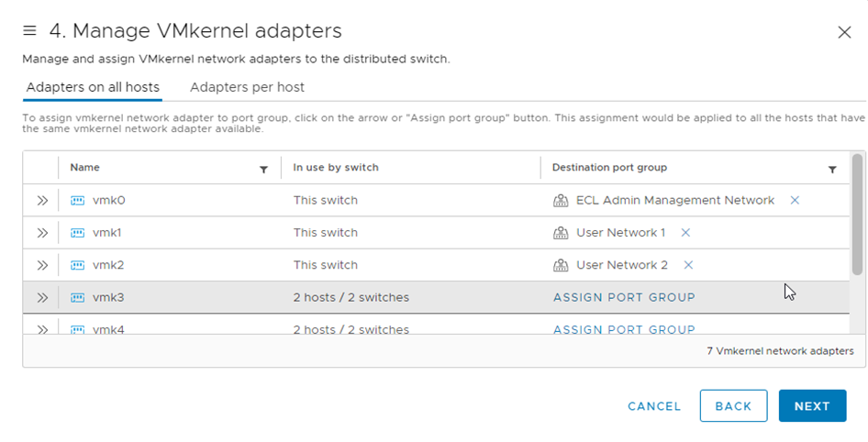Click the table vertical scrollbar
The image size is (868, 442).
point(857,215)
